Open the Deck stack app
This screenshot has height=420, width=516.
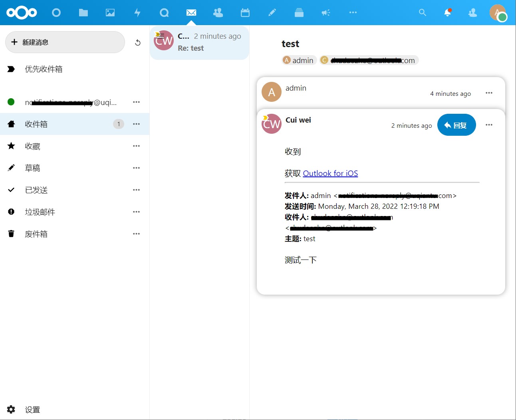[299, 13]
